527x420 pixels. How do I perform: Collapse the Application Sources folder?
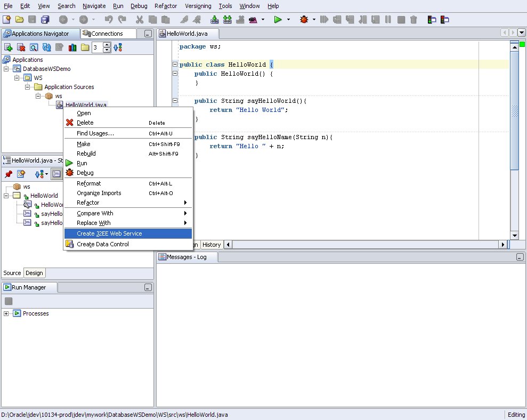coord(28,87)
